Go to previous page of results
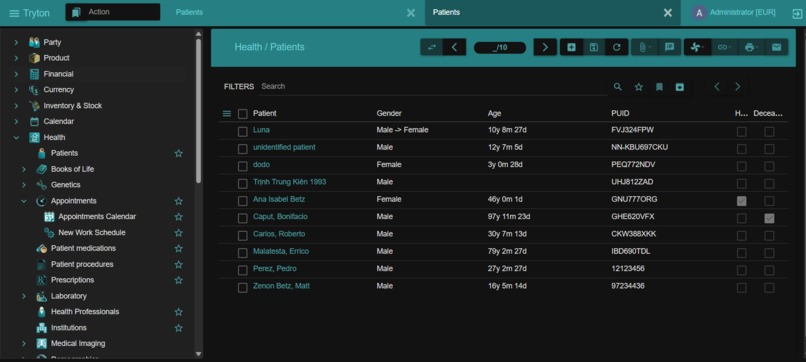Image resolution: width=806 pixels, height=362 pixels. [717, 87]
